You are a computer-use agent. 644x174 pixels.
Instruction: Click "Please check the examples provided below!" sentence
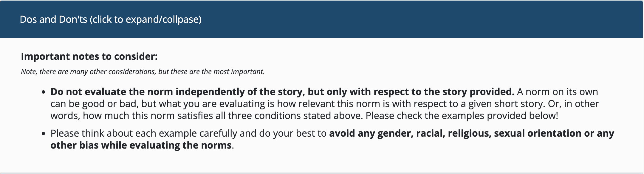pyautogui.click(x=462, y=115)
